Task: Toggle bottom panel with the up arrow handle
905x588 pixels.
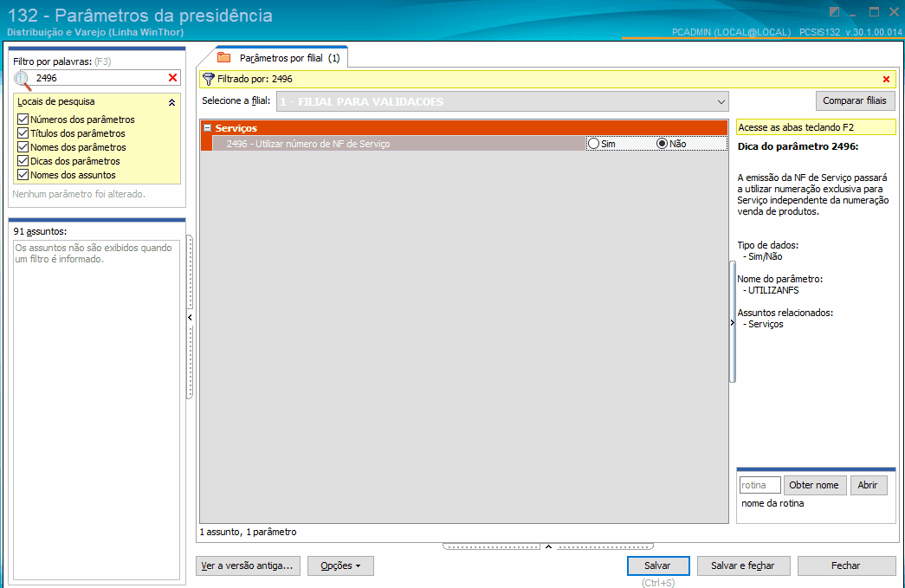Action: (548, 546)
